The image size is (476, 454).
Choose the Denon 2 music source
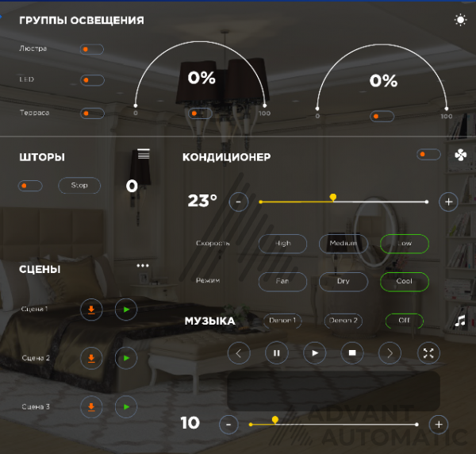tap(343, 321)
